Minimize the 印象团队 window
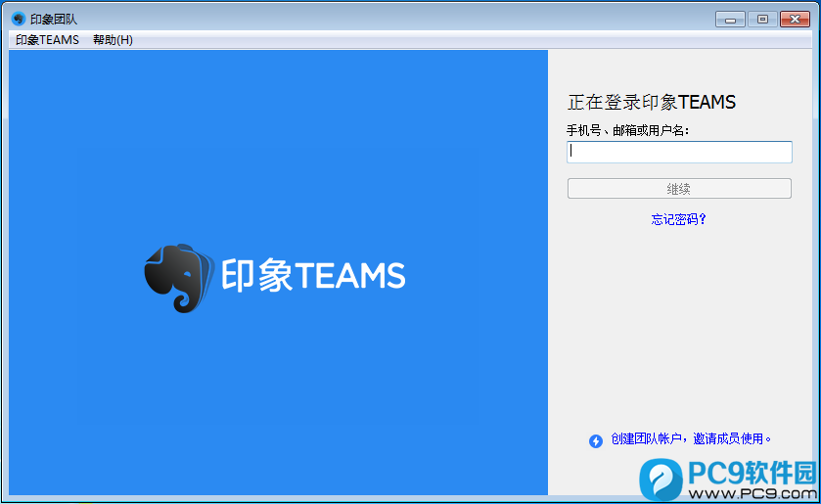 (x=730, y=20)
